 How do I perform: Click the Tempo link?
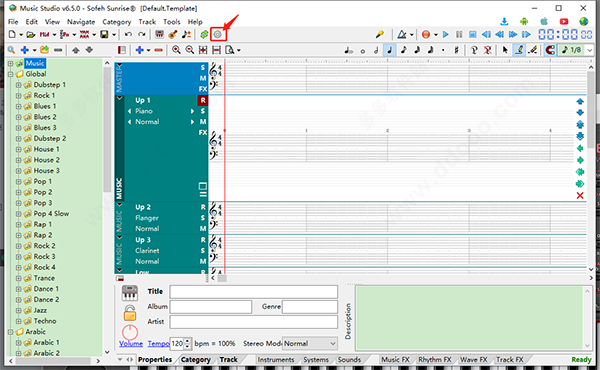(x=158, y=344)
